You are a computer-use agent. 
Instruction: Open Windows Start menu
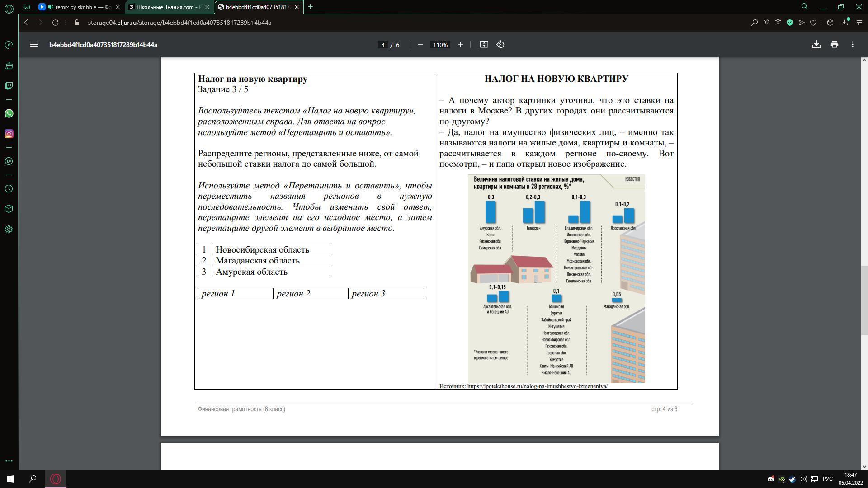pyautogui.click(x=11, y=479)
